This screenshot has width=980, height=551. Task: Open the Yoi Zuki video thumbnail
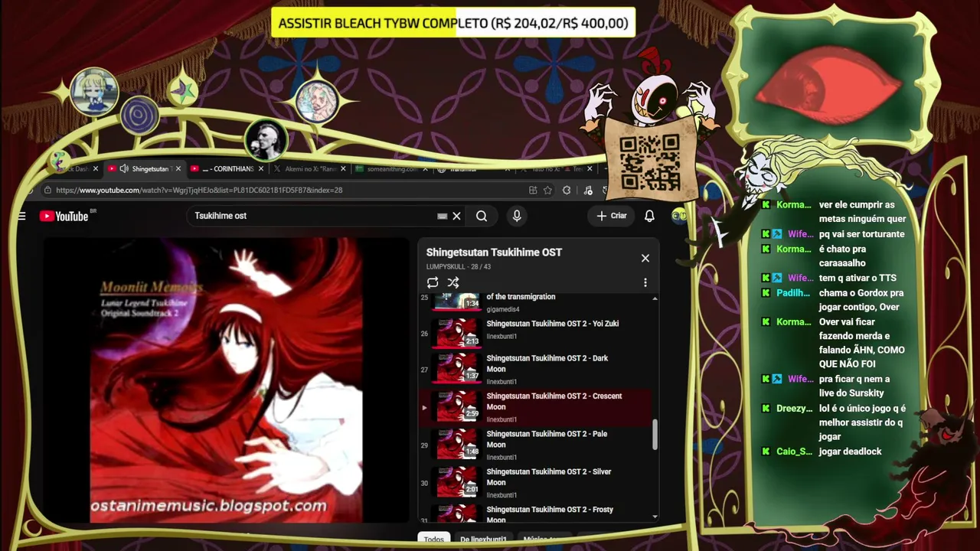tap(457, 332)
